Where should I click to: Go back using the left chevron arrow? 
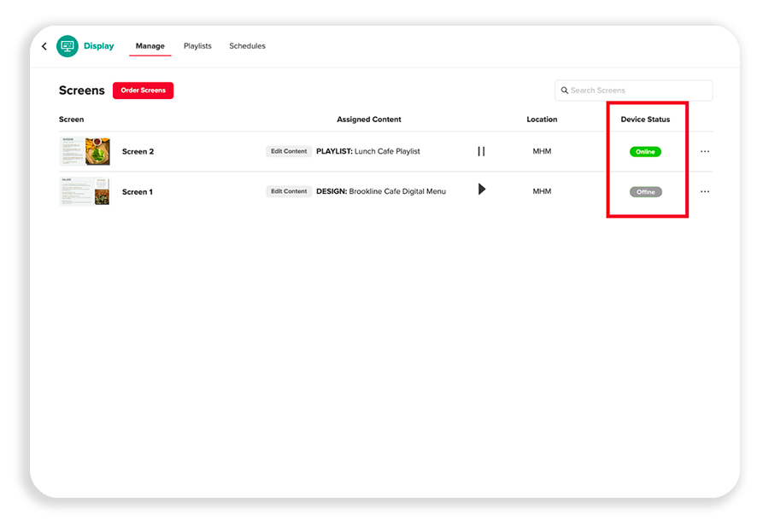tap(44, 46)
